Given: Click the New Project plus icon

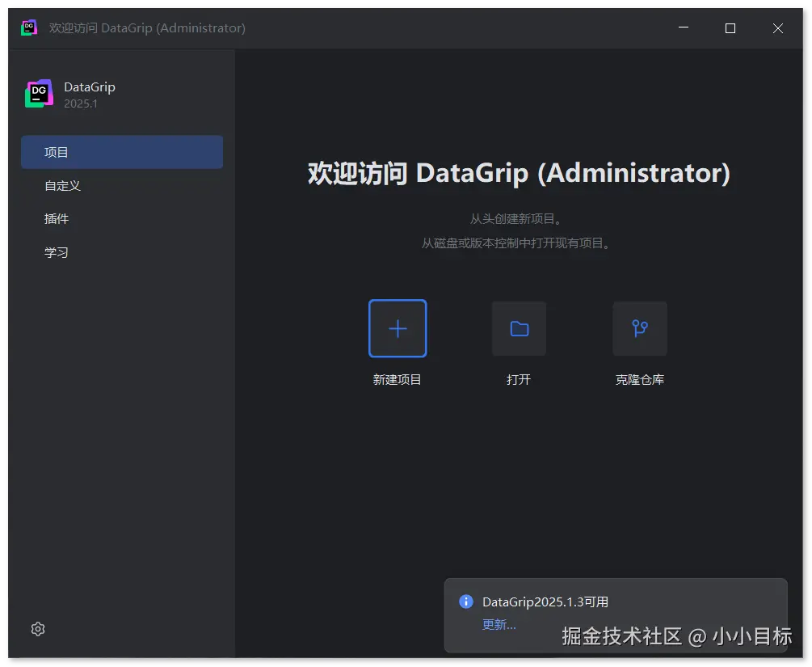Looking at the screenshot, I should (x=398, y=328).
